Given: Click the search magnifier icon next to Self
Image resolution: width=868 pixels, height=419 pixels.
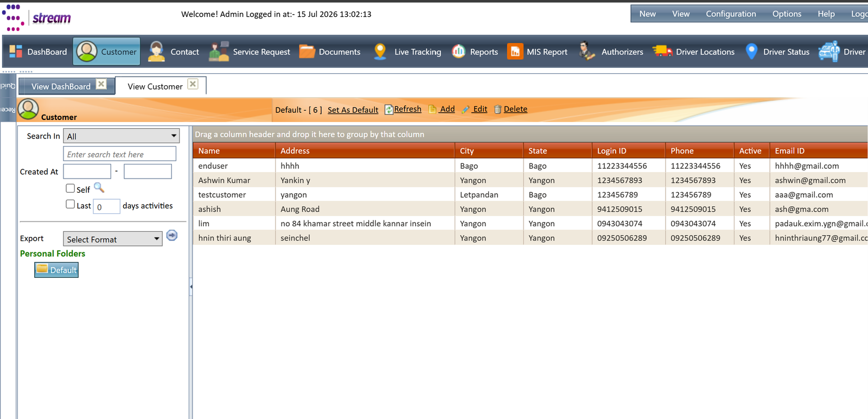Looking at the screenshot, I should click(99, 188).
